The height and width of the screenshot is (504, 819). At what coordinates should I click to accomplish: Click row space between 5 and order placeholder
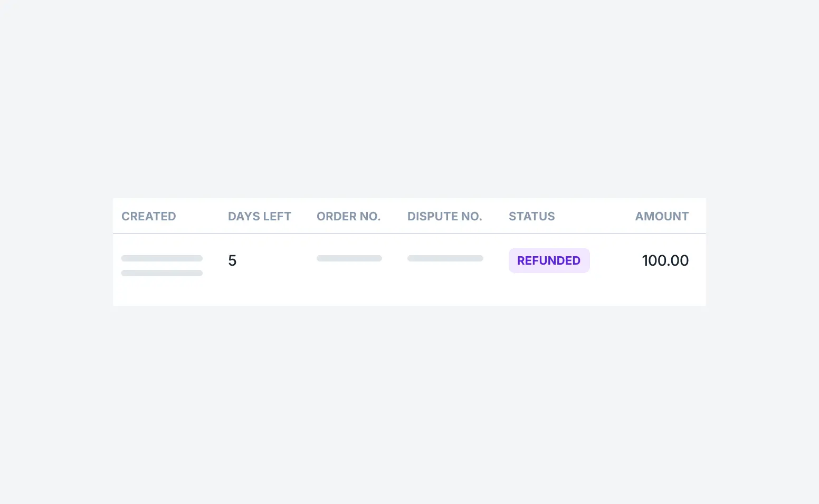[x=276, y=260]
